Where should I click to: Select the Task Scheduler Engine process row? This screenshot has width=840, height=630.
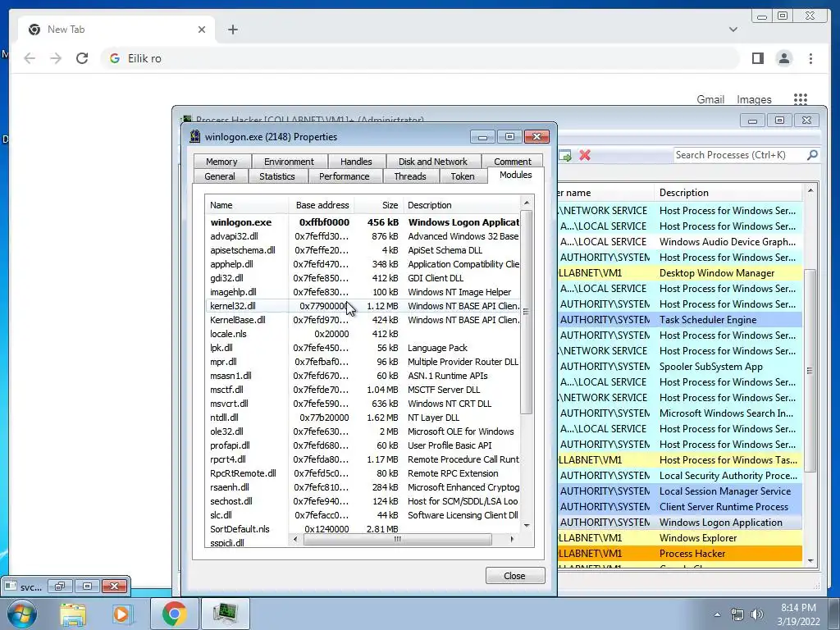pos(680,320)
